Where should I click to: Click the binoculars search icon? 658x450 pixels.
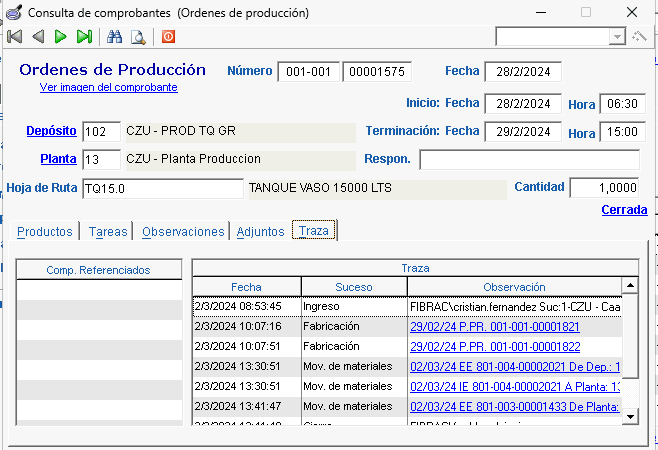[x=115, y=37]
